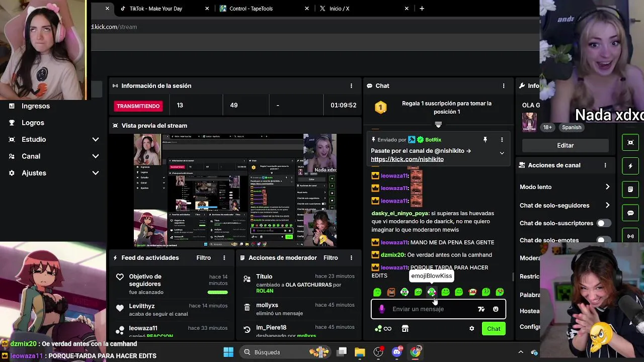Switch to Control - TapeTools tab
The width and height of the screenshot is (644, 362).
pyautogui.click(x=265, y=9)
